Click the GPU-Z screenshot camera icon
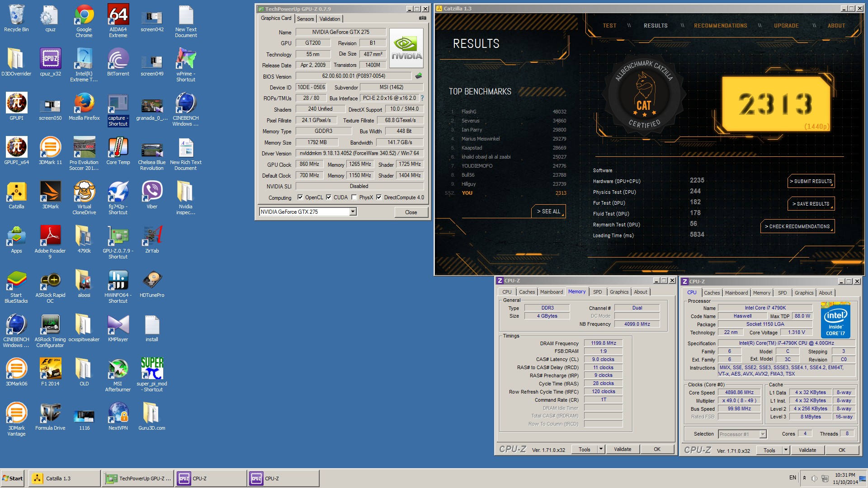Screen dimensions: 868x488 (422, 18)
